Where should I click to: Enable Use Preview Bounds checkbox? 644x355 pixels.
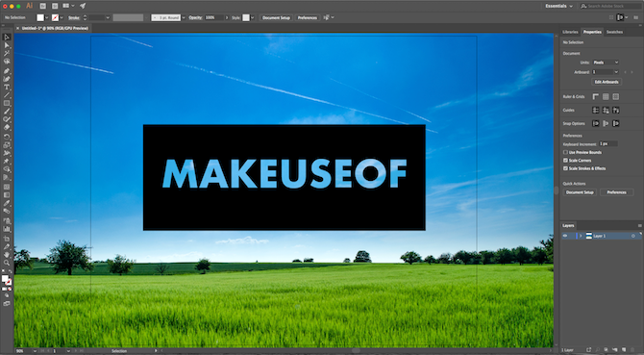565,152
